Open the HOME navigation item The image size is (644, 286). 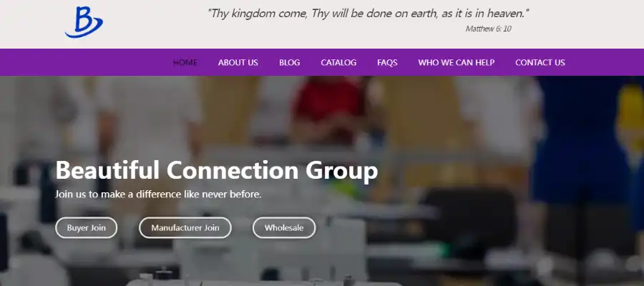(x=185, y=62)
